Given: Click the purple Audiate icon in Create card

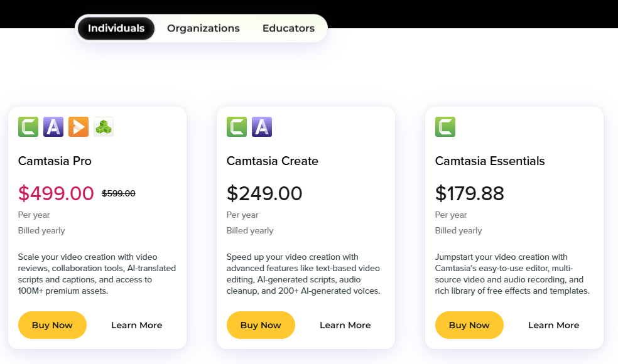Looking at the screenshot, I should [262, 127].
